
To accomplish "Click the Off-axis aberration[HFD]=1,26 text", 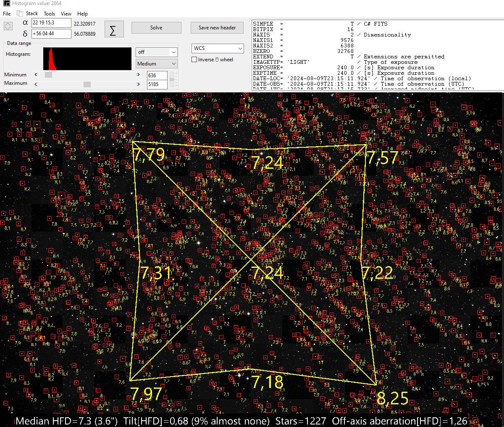I will [400, 421].
